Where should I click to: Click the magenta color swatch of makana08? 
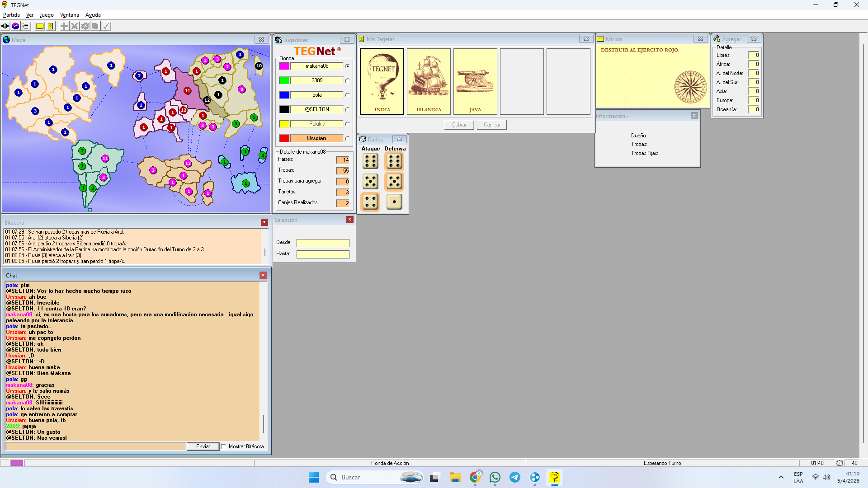pyautogui.click(x=284, y=66)
